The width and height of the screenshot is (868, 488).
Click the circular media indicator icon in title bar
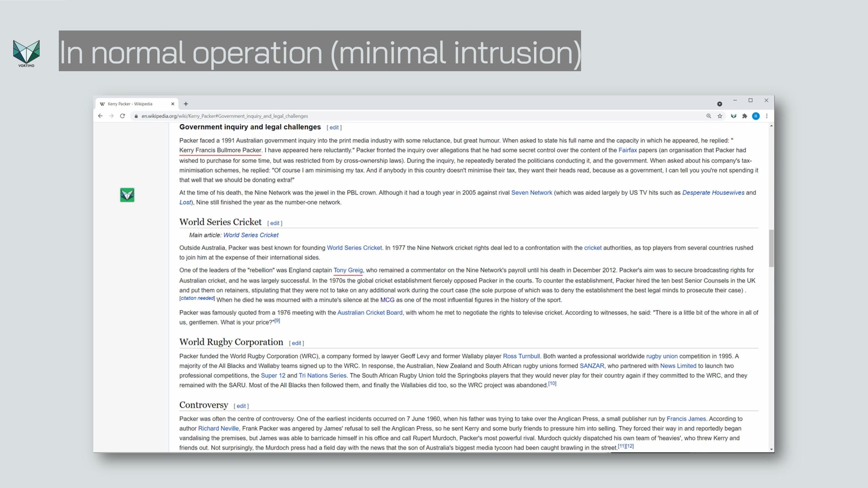click(x=719, y=104)
